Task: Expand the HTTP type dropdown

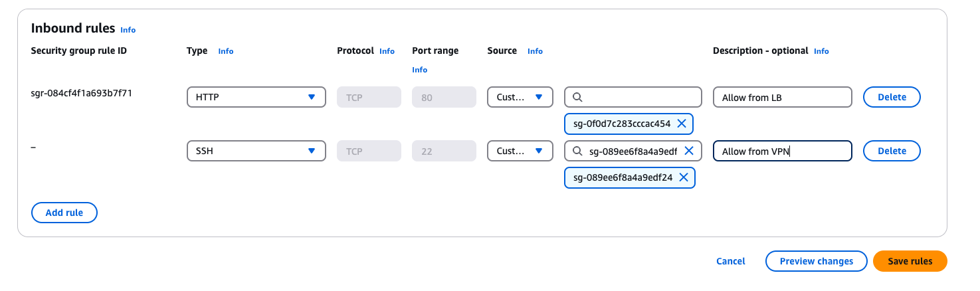Action: pyautogui.click(x=256, y=97)
